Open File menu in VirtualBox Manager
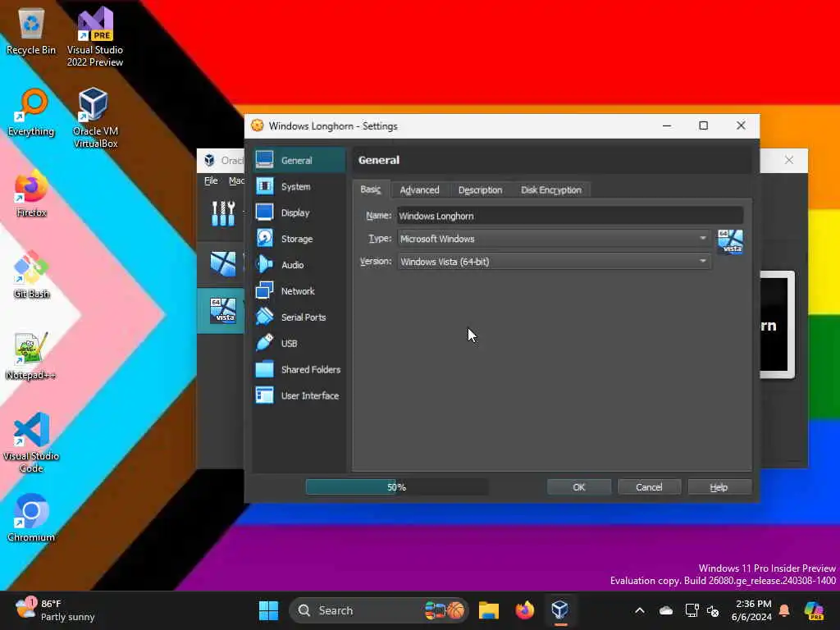The height and width of the screenshot is (630, 840). [x=211, y=180]
